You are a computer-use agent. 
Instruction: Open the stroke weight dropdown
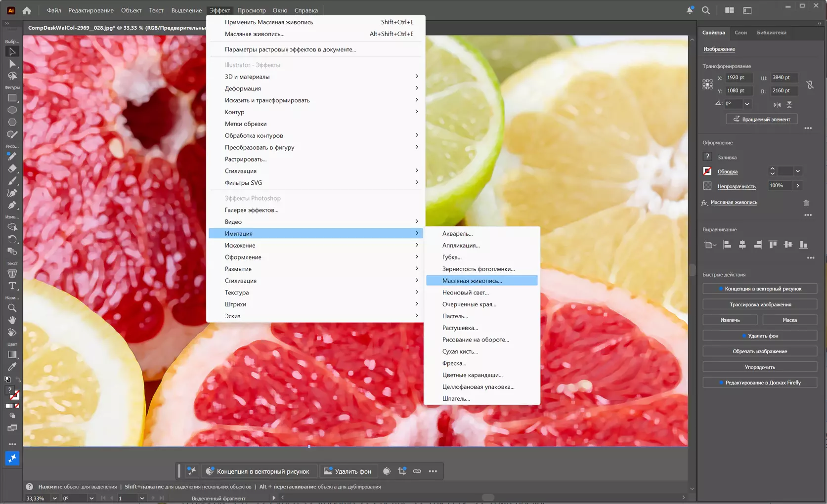797,171
